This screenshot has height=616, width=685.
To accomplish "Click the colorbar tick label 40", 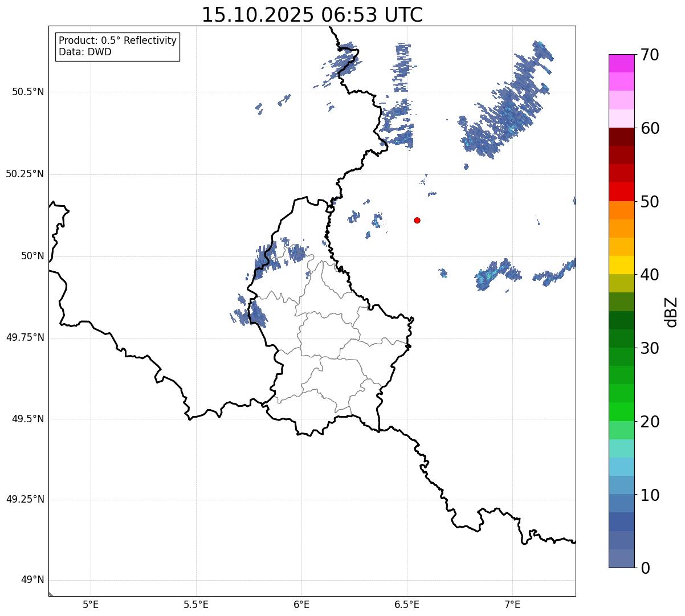I will pyautogui.click(x=650, y=275).
